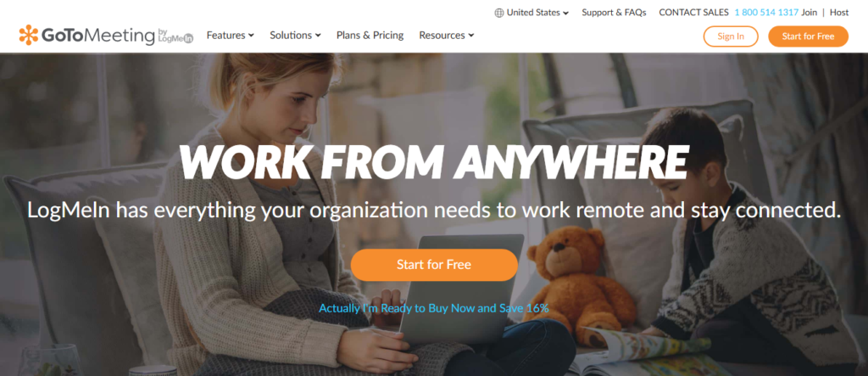
Task: Open Support & FAQs page
Action: tap(614, 12)
